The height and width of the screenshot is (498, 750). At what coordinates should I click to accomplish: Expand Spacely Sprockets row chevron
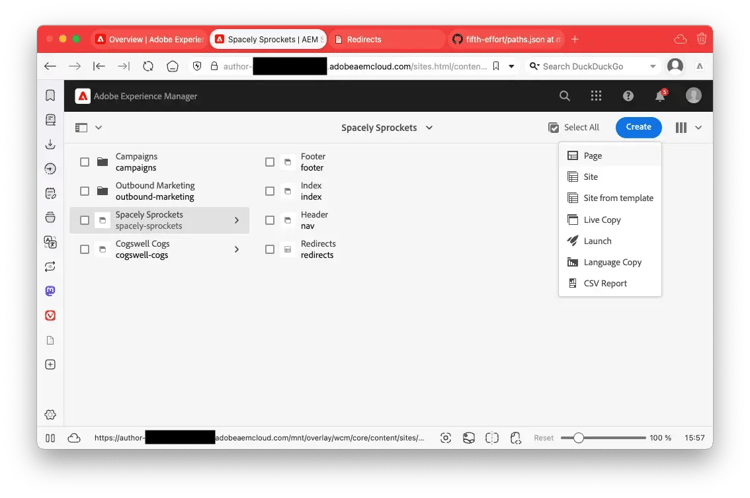coord(237,221)
